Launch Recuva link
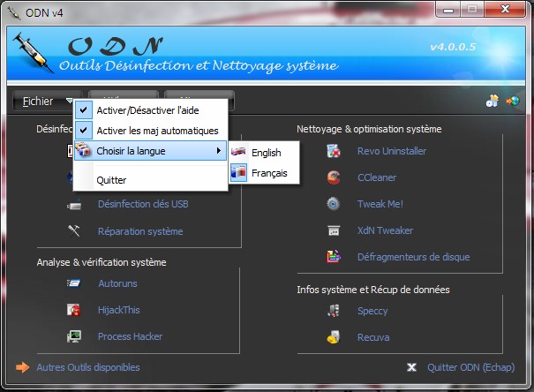534x392 pixels. (x=373, y=337)
